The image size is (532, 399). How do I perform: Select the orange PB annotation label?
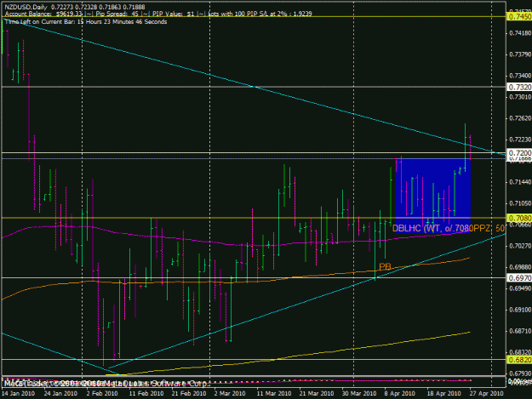pyautogui.click(x=385, y=267)
